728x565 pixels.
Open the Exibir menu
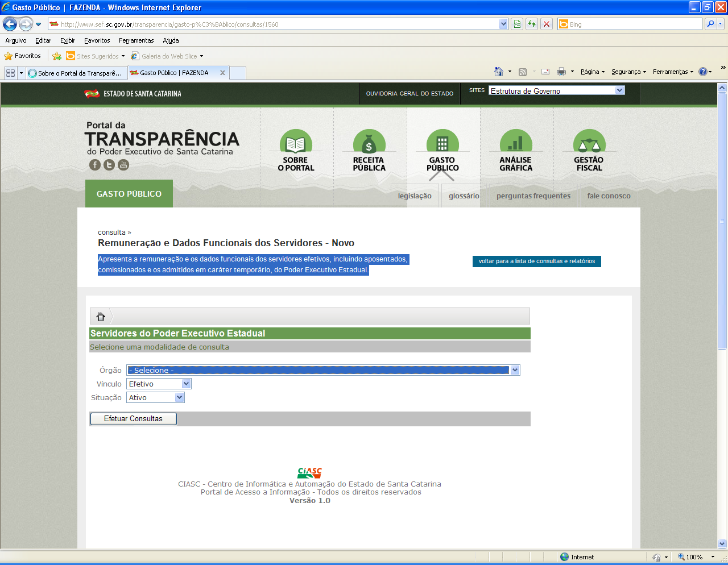click(68, 40)
